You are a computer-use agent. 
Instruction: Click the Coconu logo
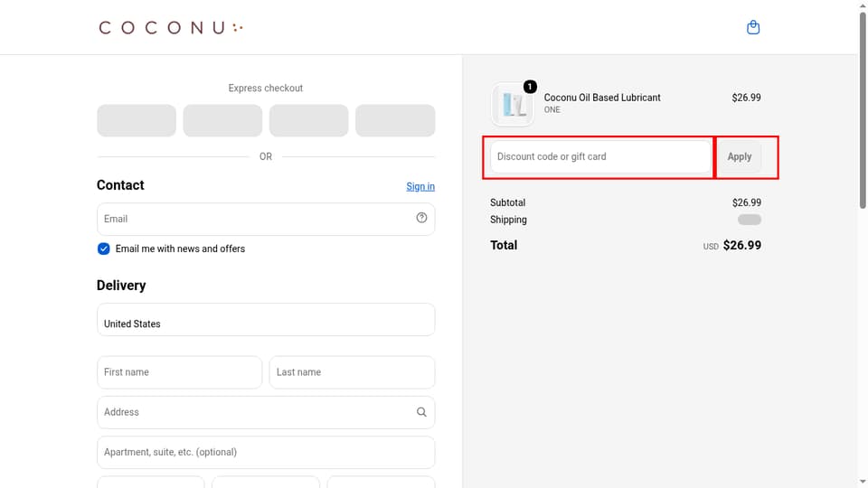click(171, 28)
